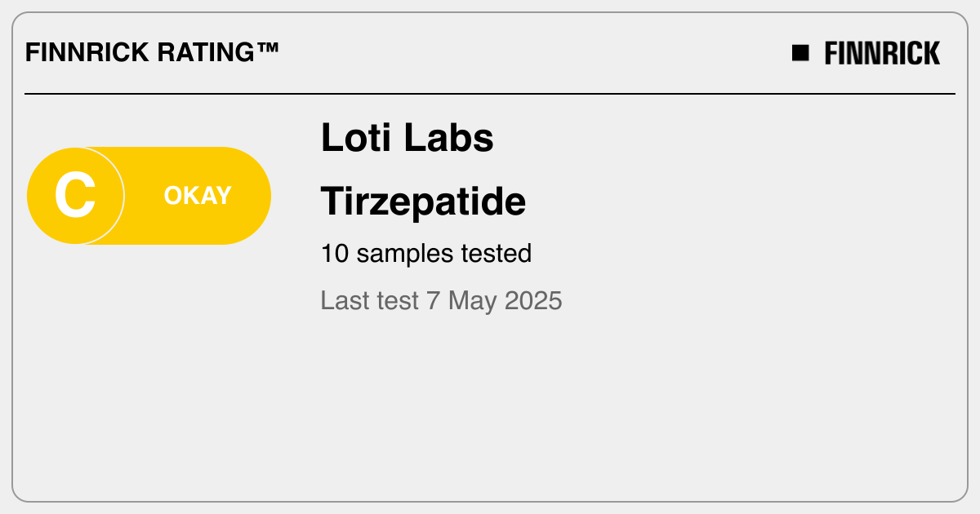Screen dimensions: 980x514
Task: Click the 10 samples tested text
Action: tap(426, 253)
